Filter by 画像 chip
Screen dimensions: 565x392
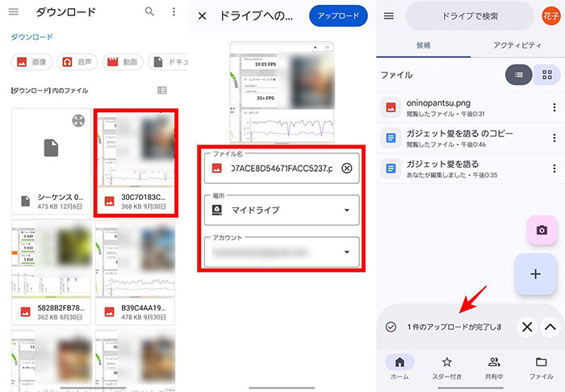[31, 62]
